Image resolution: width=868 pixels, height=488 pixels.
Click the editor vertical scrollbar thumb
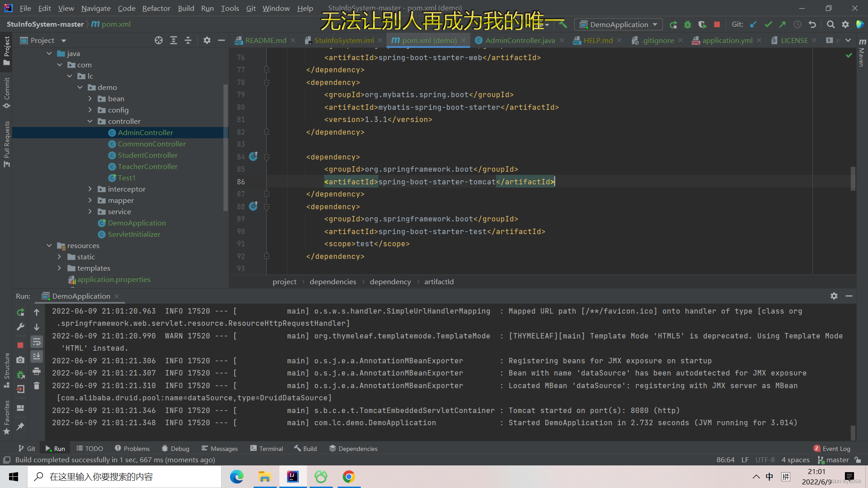(x=853, y=179)
